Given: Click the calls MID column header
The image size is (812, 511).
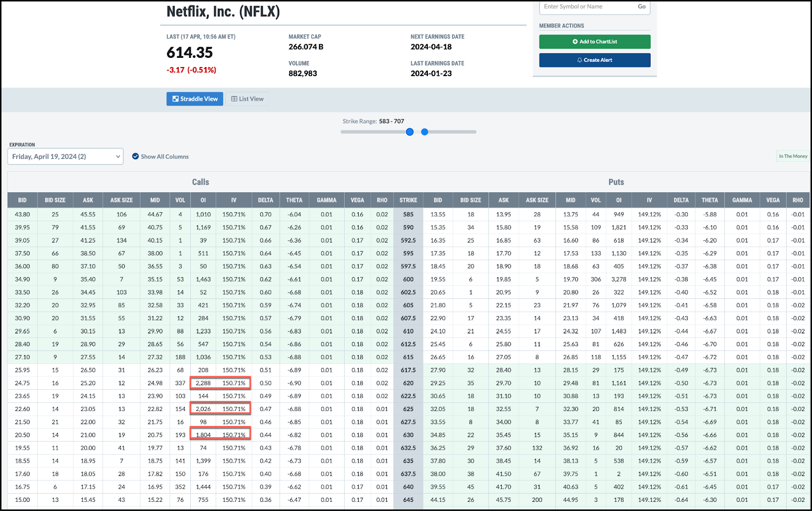Looking at the screenshot, I should tap(155, 200).
